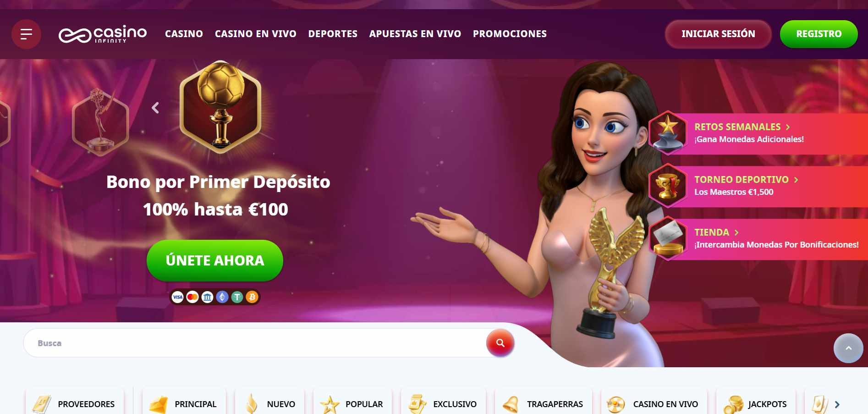Open the Casino en Vivo menu item
868x414 pixels.
(256, 34)
